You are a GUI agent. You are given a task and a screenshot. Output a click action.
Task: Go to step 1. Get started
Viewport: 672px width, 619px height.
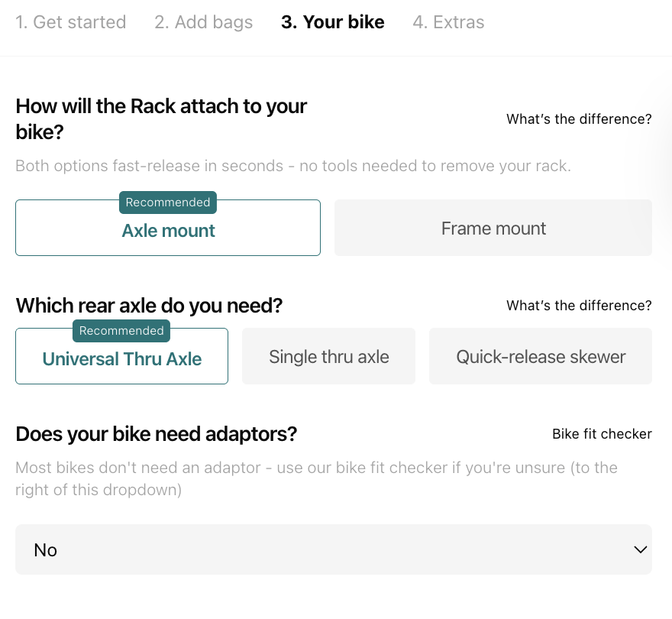tap(71, 22)
